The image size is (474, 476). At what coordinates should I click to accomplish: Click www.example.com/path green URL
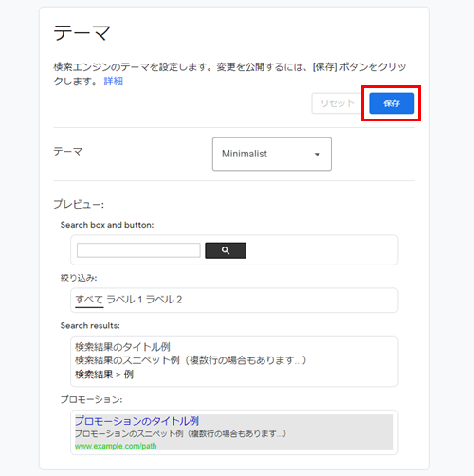[x=116, y=446]
